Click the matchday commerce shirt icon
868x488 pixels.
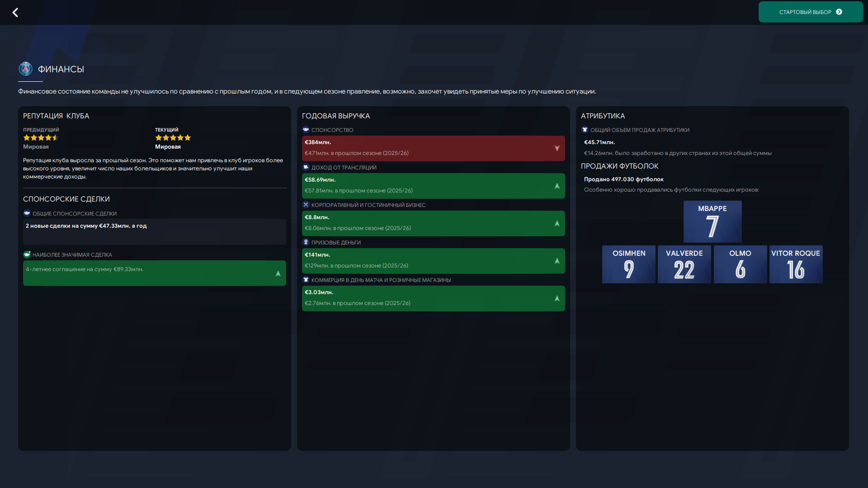[x=306, y=280]
